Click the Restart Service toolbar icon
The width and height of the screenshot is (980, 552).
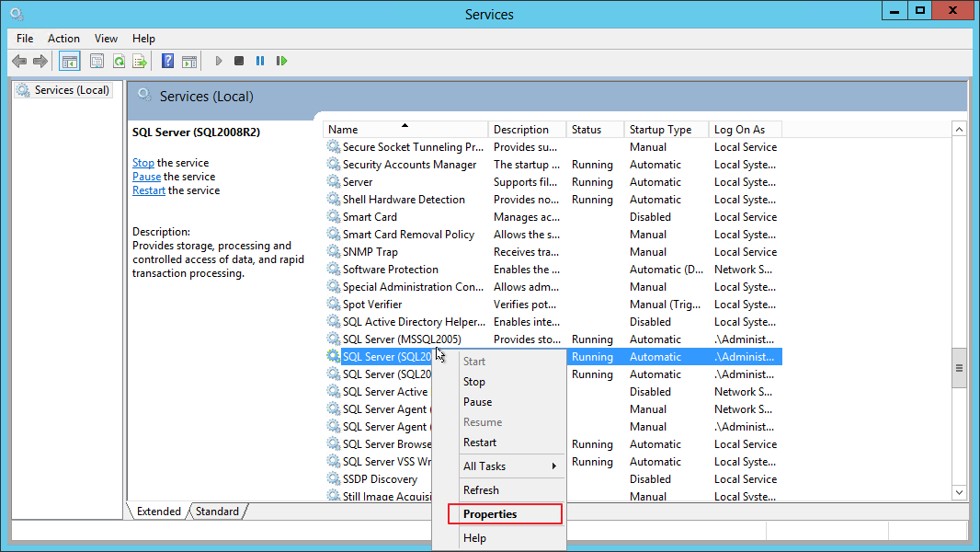pos(282,61)
